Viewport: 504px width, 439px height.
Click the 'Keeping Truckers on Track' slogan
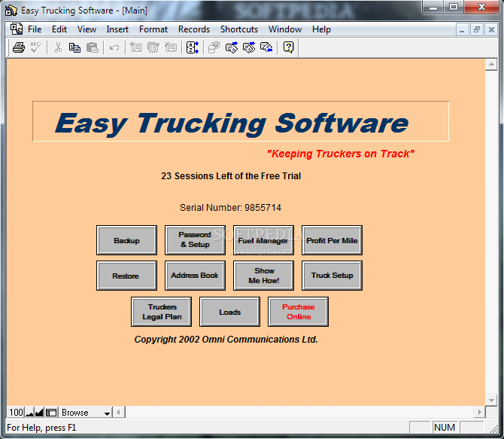[x=341, y=154]
